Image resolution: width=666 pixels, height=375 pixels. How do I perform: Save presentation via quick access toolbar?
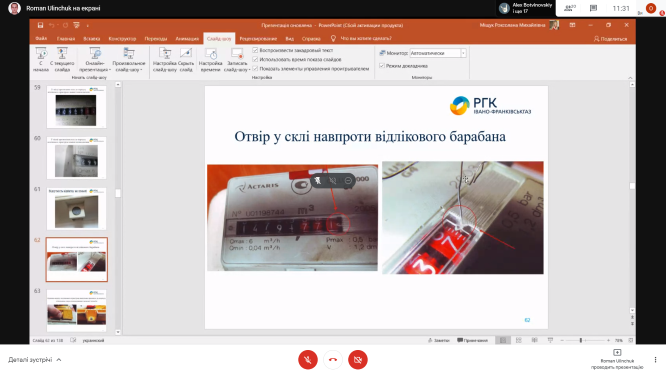(x=40, y=25)
